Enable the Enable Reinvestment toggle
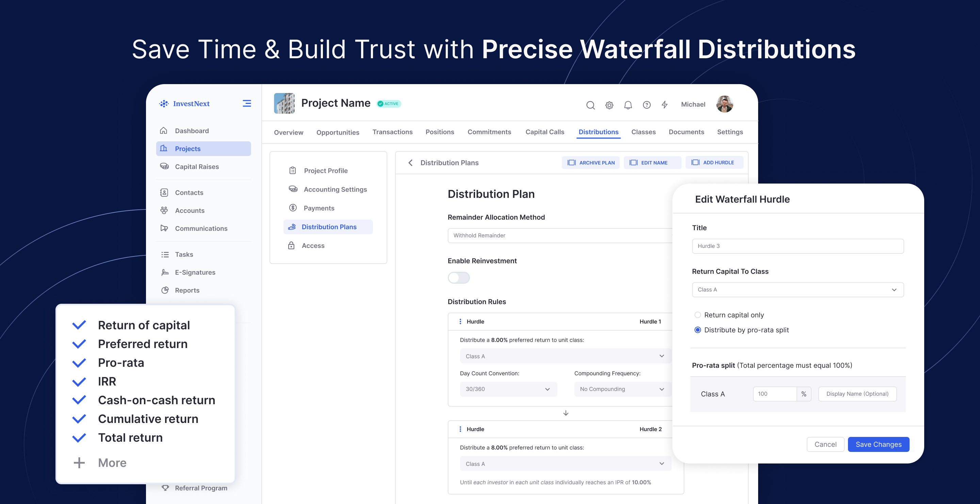This screenshot has height=504, width=980. point(458,278)
